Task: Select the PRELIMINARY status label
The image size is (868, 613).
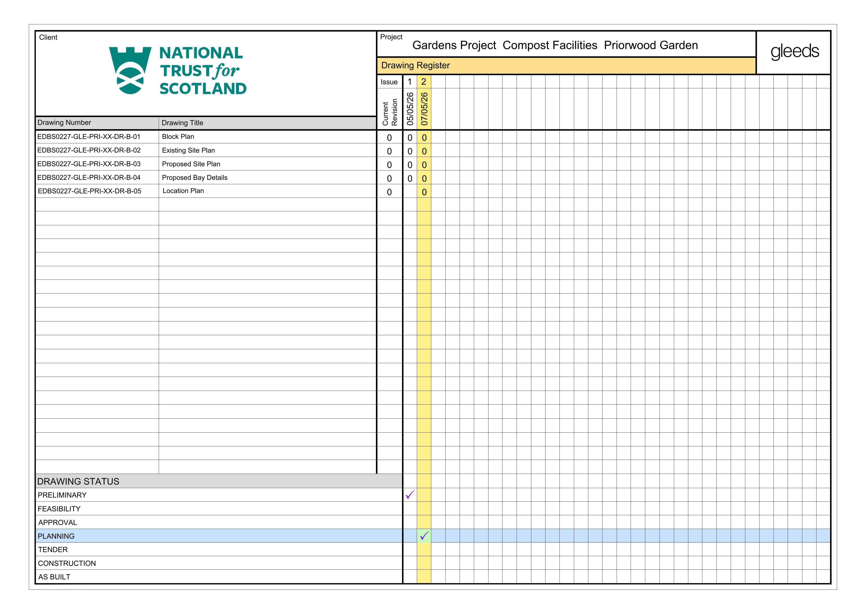Action: [62, 495]
